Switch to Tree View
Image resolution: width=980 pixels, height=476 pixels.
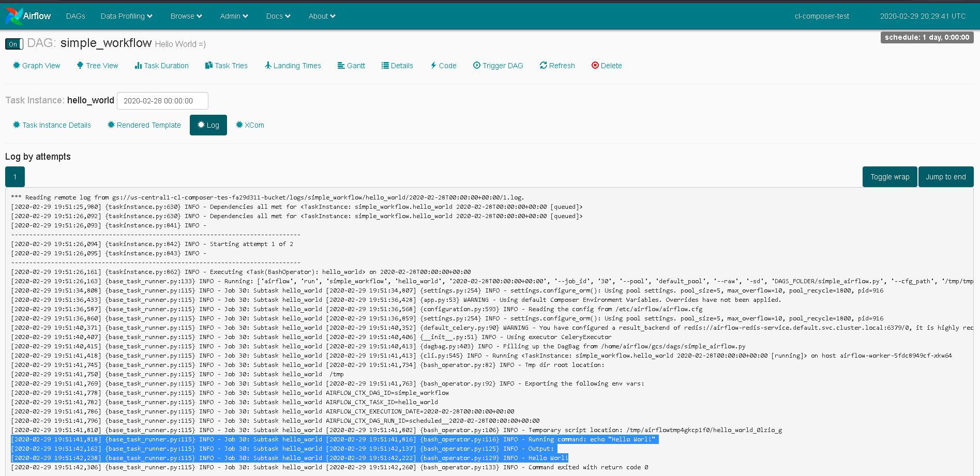pyautogui.click(x=97, y=65)
